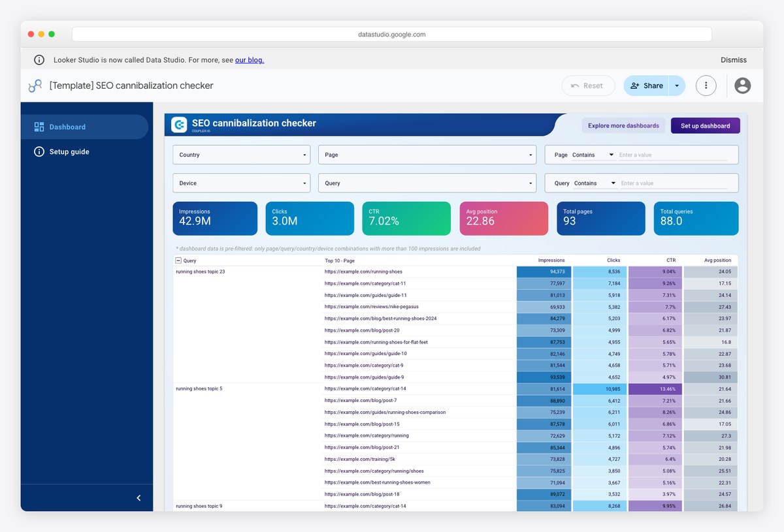Click the 10,985 clicks cell

pos(599,389)
